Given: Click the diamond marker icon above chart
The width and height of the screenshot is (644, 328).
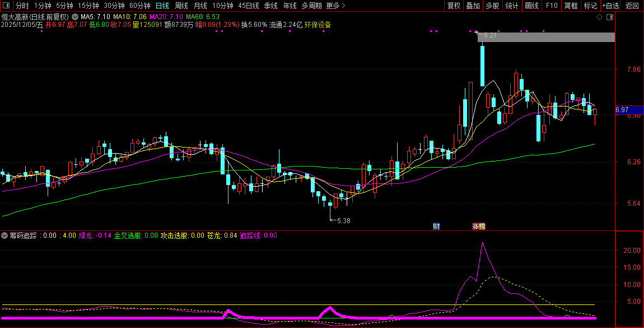Looking at the screenshot, I should 599,17.
